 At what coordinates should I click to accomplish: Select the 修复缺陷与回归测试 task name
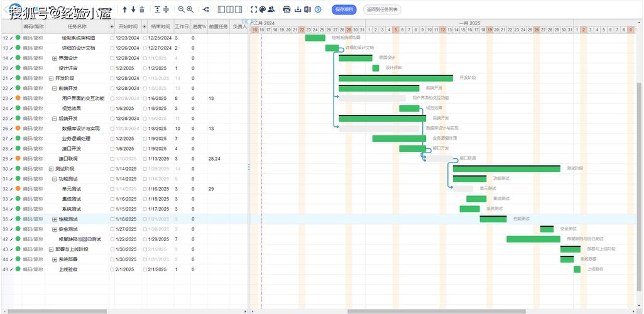point(80,239)
